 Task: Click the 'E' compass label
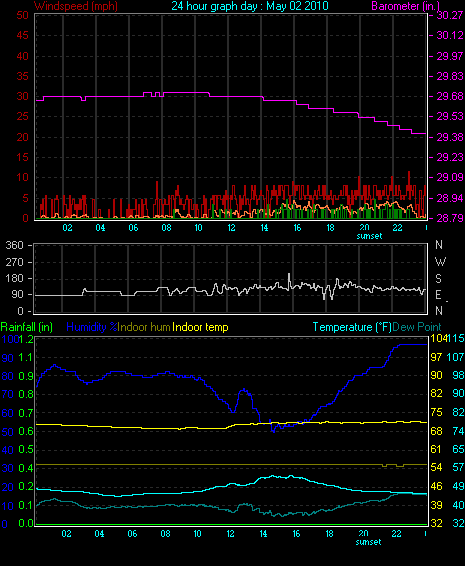coord(438,295)
